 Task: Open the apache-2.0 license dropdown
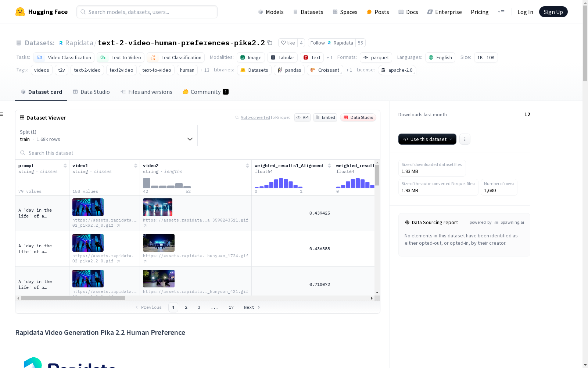(x=397, y=70)
